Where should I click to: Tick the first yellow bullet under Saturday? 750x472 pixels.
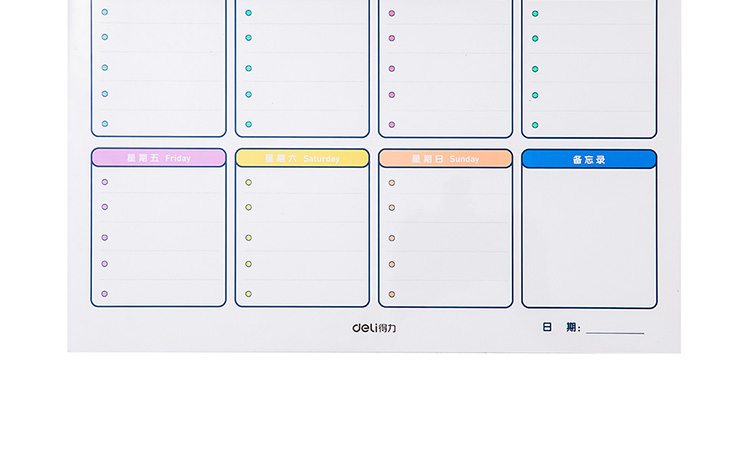[x=249, y=182]
